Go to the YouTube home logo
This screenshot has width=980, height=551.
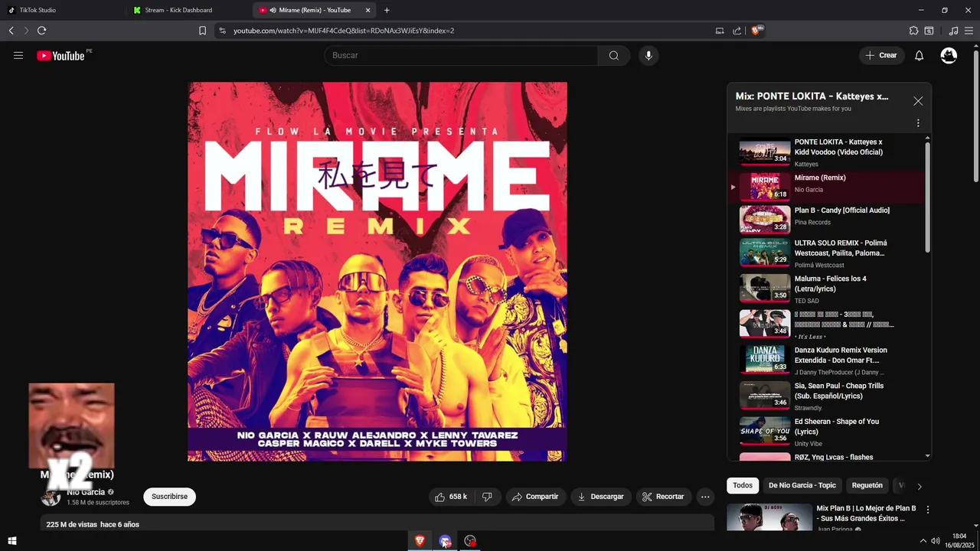tap(60, 55)
